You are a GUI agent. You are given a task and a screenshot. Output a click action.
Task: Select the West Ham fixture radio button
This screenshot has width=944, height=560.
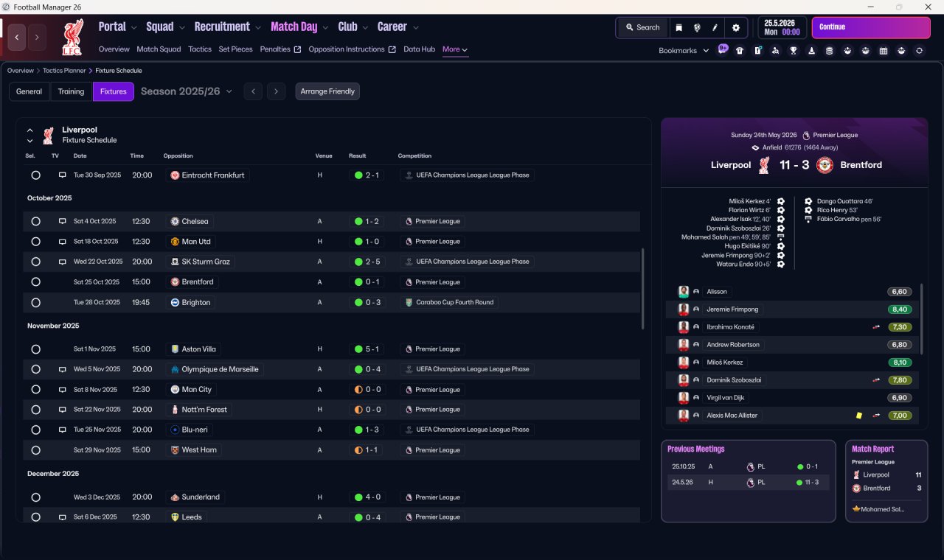click(35, 450)
